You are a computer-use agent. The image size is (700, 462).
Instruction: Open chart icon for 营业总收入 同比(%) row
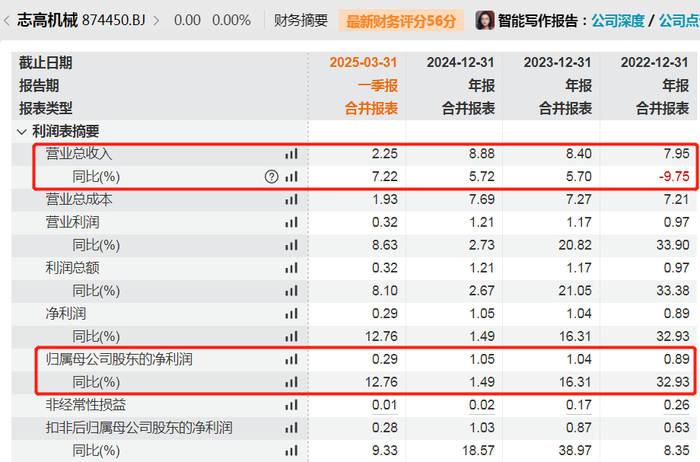[292, 177]
